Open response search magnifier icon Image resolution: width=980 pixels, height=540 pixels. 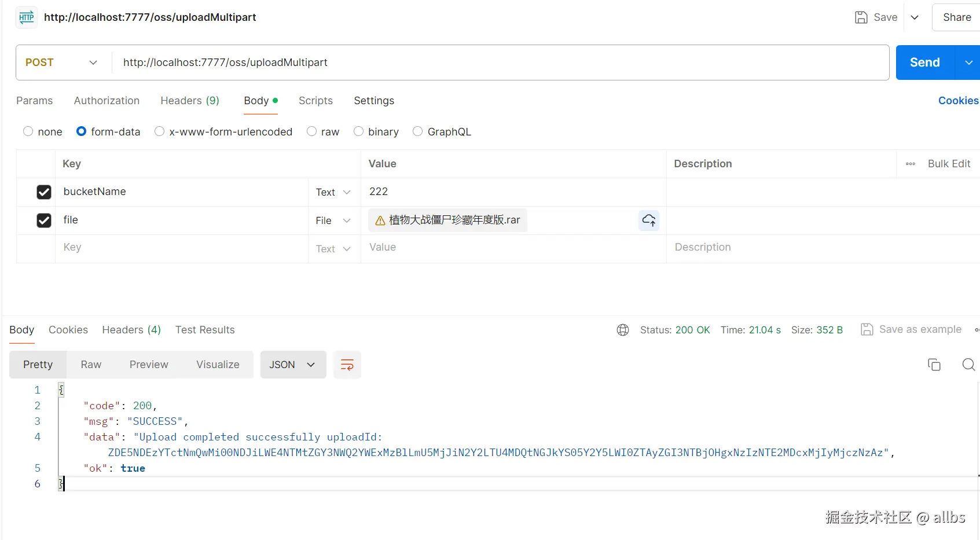968,365
